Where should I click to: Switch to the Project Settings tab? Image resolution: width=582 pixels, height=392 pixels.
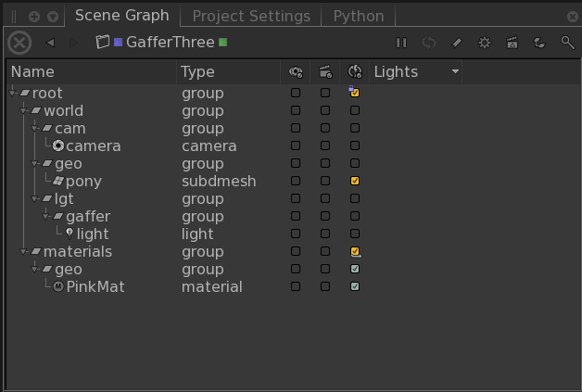[x=250, y=16]
